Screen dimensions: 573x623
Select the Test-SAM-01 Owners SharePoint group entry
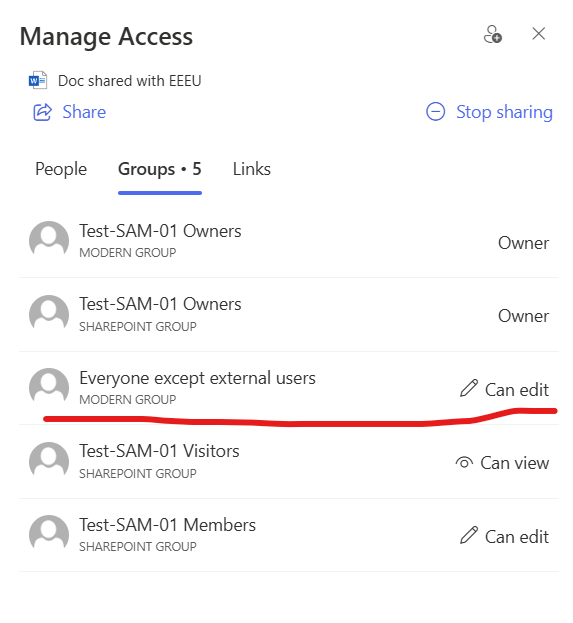[289, 315]
